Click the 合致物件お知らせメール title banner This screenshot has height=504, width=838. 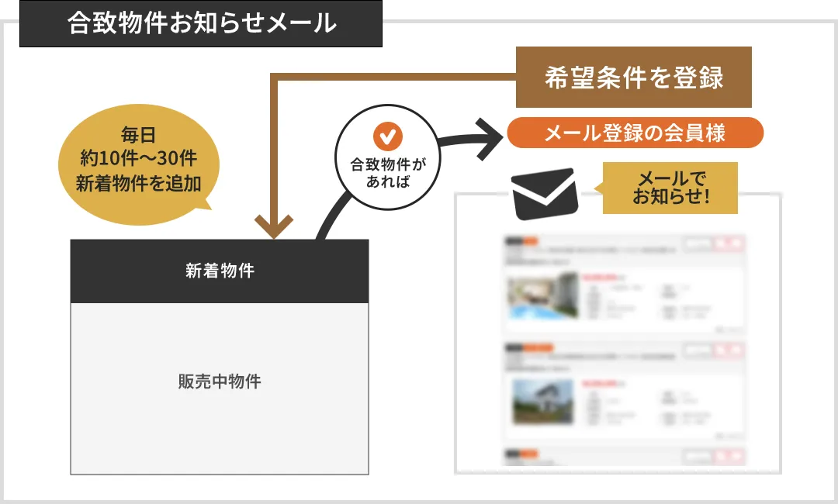coord(201,23)
